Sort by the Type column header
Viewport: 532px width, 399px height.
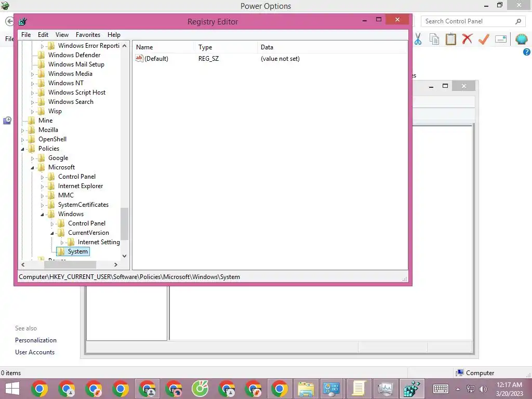225,47
